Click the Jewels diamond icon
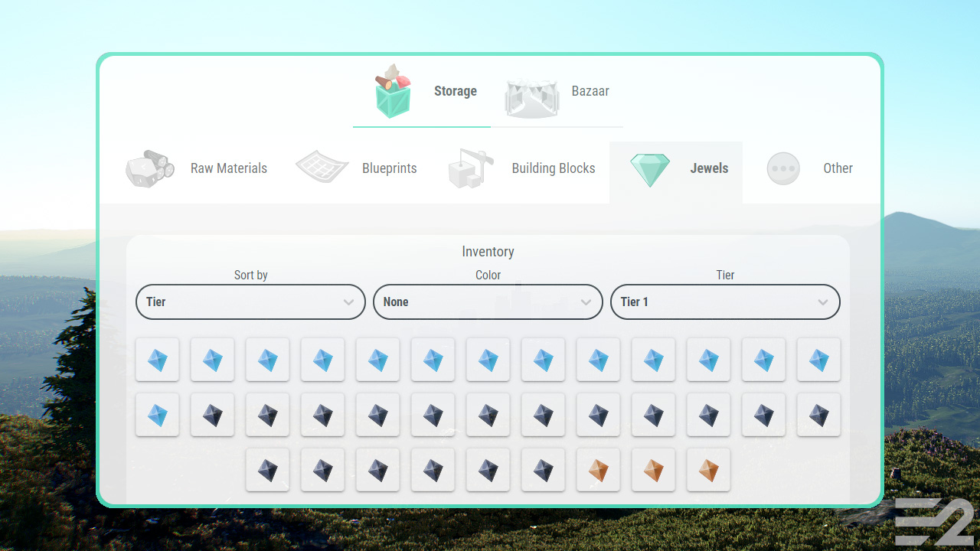Screen dimensions: 980x551 tap(650, 169)
